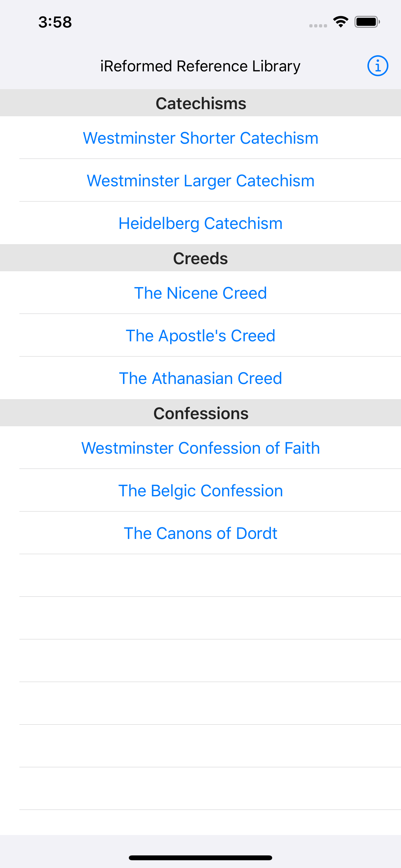Open the Westminster Shorter Catechism

(x=200, y=138)
